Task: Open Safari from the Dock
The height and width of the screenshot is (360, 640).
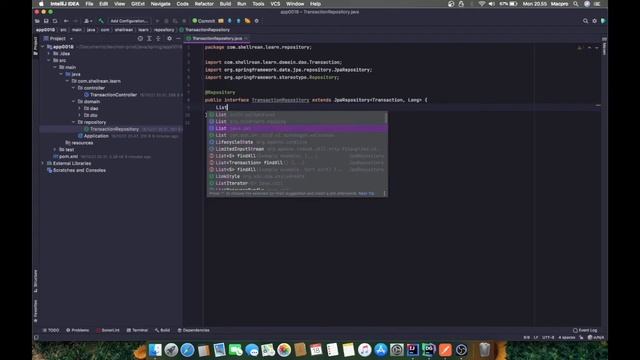Action: pos(187,350)
